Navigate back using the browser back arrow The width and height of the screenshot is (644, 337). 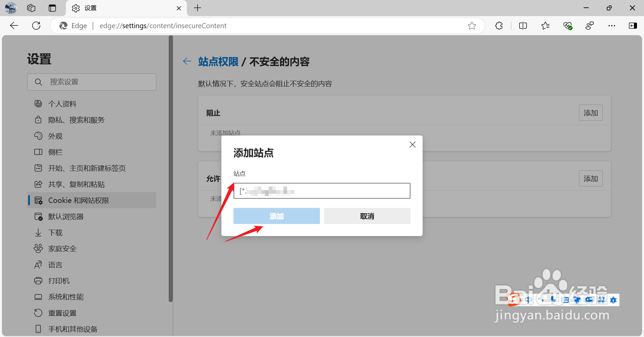coord(14,25)
